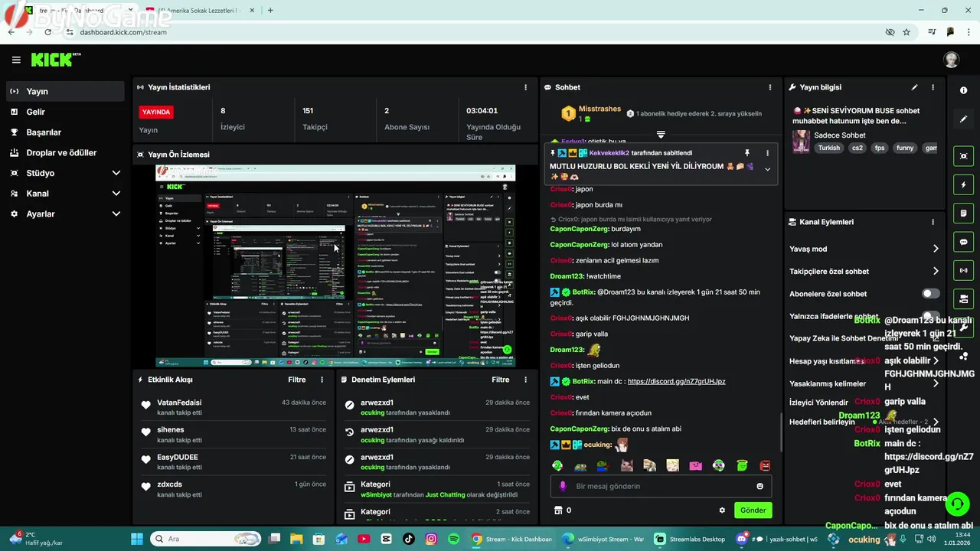This screenshot has width=980, height=551.
Task: Click VatanFedaisi in activity feed
Action: 179,403
